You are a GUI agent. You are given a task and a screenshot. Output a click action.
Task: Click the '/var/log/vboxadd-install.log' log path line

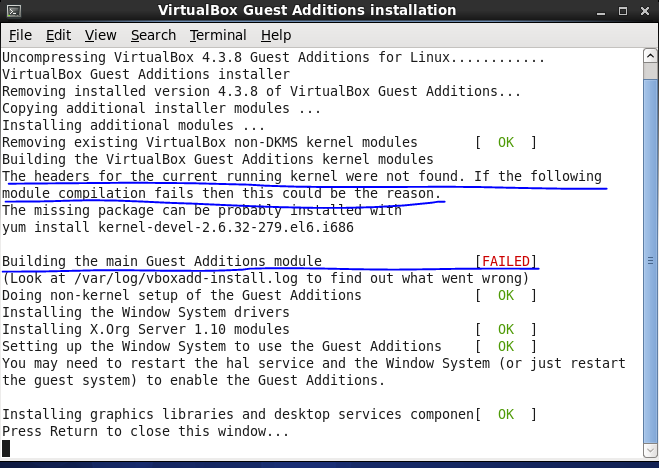pos(266,278)
